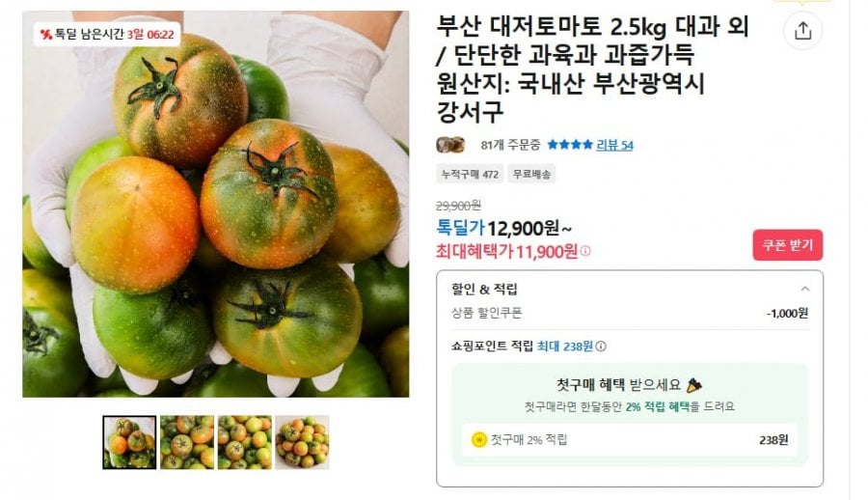
Task: Click info icon beside 최대혜택가 11,900원
Action: click(x=585, y=251)
